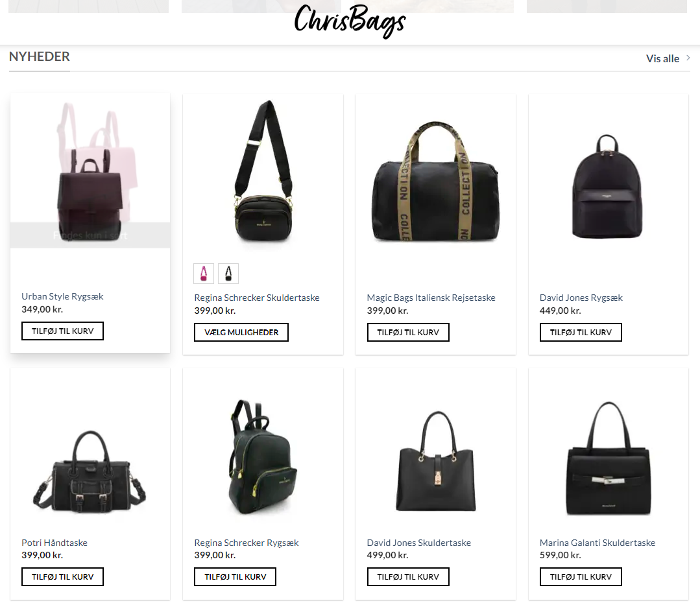Click the Marina Galanti Skuldertaske title link
The image size is (700, 603).
597,543
